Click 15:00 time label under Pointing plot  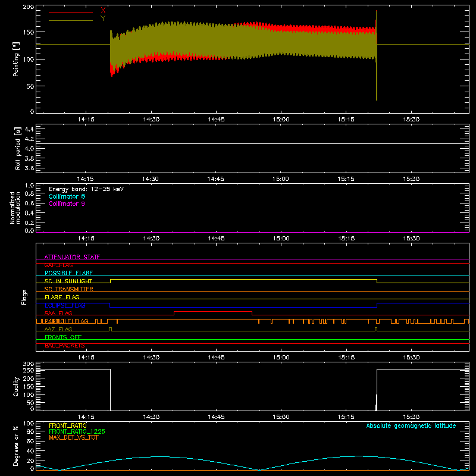pos(281,120)
